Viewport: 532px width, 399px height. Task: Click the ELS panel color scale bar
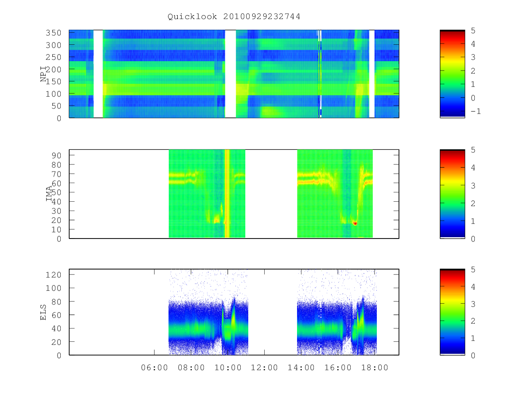[x=452, y=312]
